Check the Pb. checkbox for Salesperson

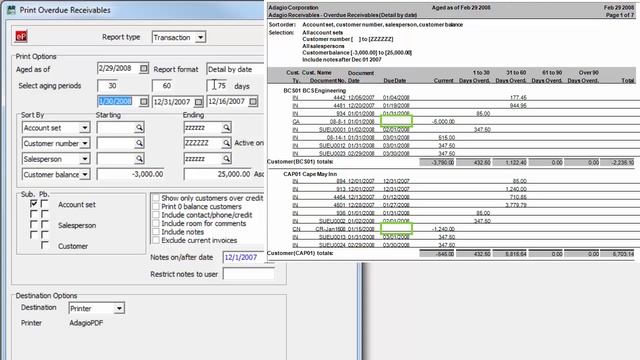(x=44, y=224)
